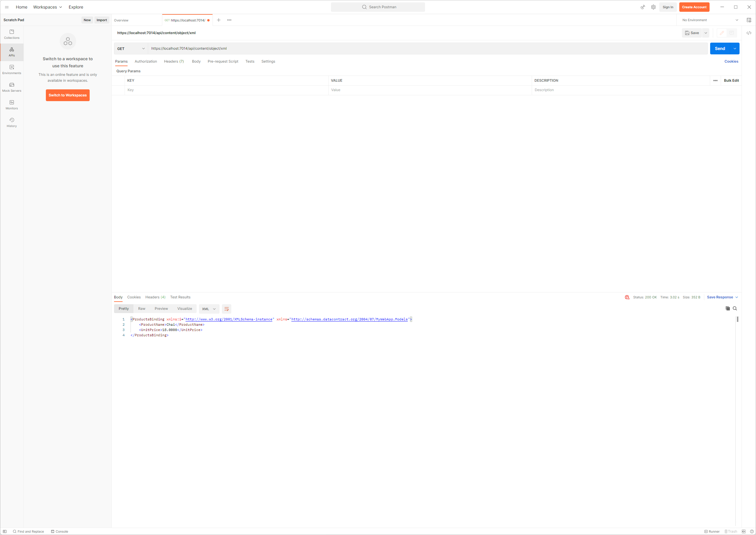Switch response view to Raw

(142, 309)
